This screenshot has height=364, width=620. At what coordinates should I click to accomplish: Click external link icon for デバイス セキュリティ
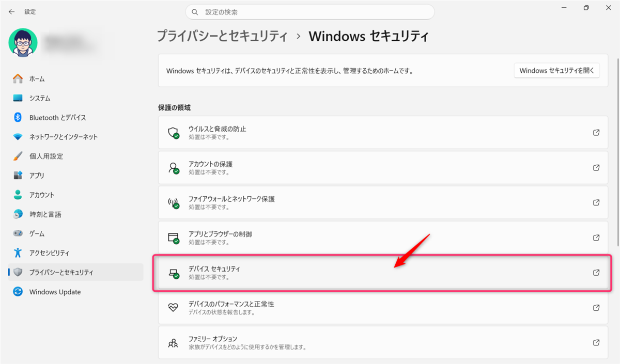point(596,273)
